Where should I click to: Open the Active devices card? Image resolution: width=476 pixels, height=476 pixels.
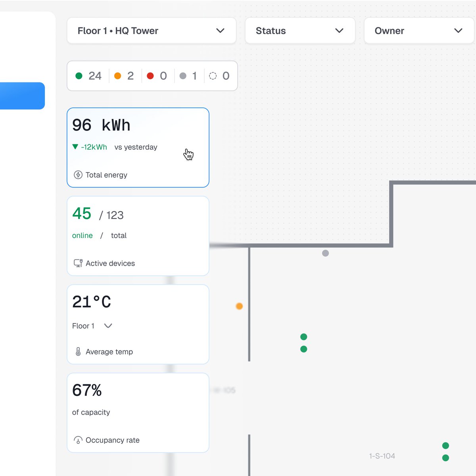[x=138, y=236]
